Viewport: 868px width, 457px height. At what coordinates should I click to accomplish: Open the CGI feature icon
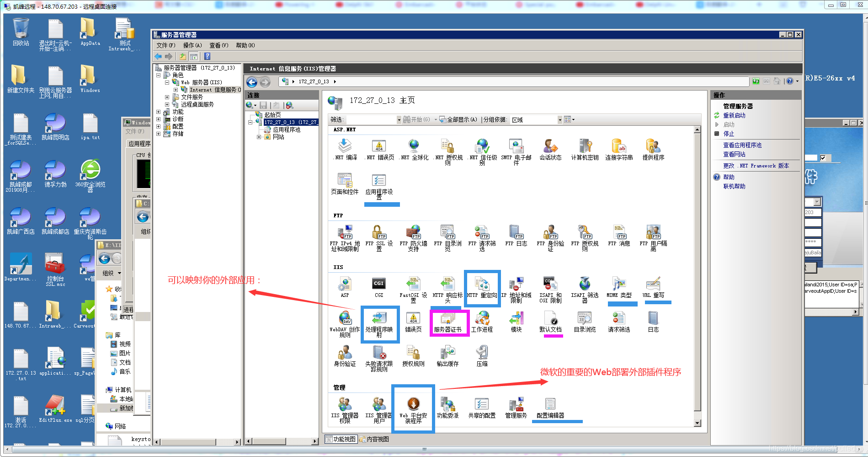click(379, 287)
